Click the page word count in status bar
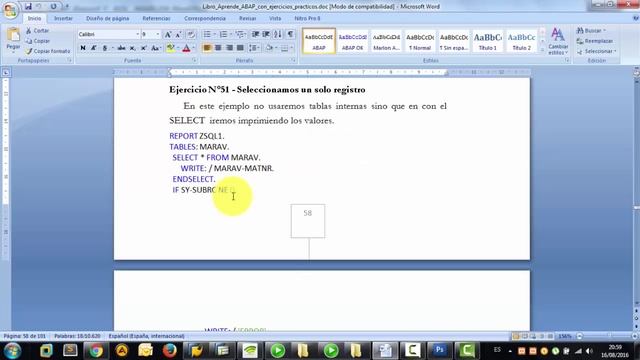Viewport: 640px width, 360px height. pyautogui.click(x=77, y=336)
